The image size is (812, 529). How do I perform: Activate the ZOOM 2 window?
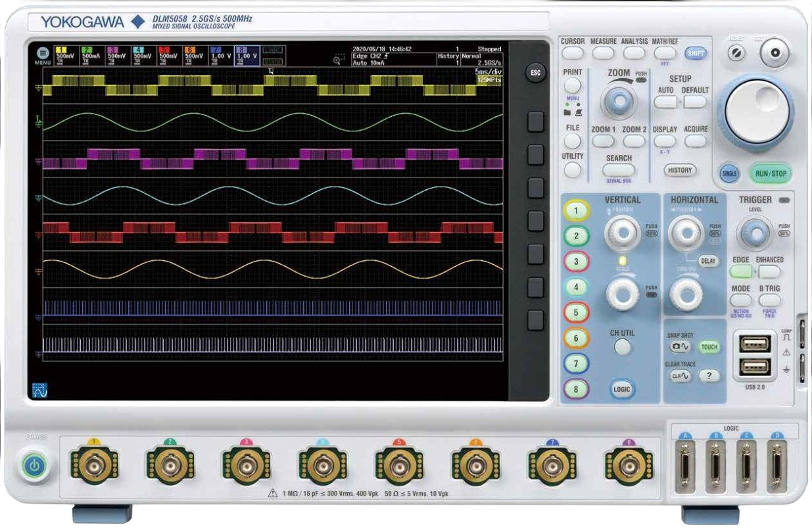coord(634,141)
